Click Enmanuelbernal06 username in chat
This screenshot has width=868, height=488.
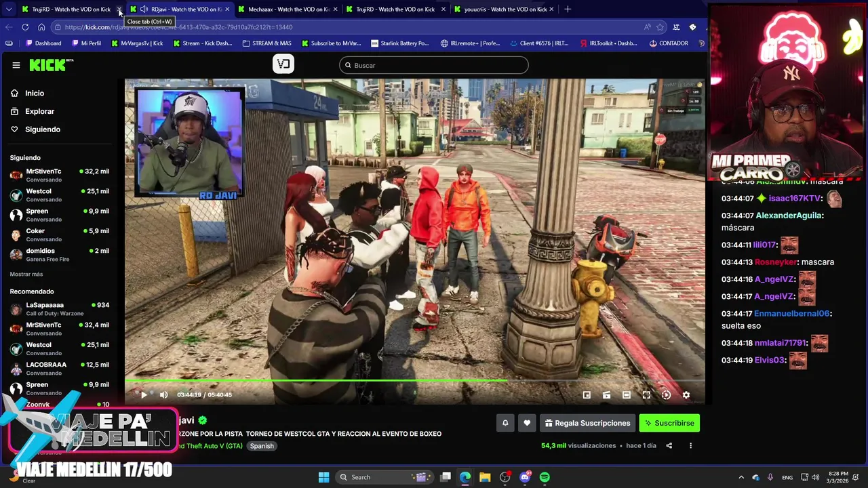[792, 314]
